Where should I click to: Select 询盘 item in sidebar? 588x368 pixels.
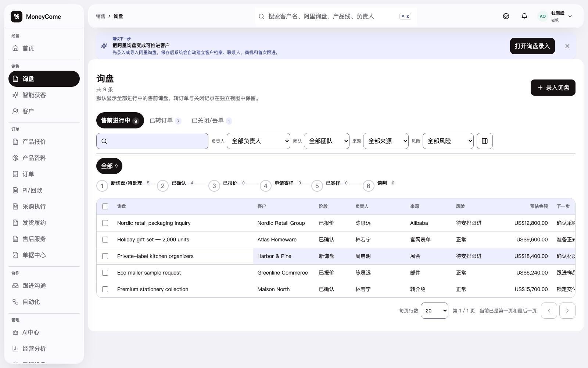(x=44, y=79)
